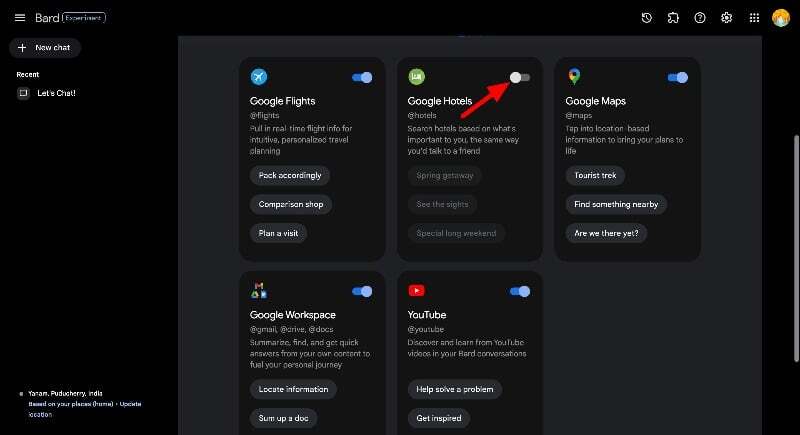Screen dimensions: 800x435
Task: Start a New chat
Action: [45, 47]
